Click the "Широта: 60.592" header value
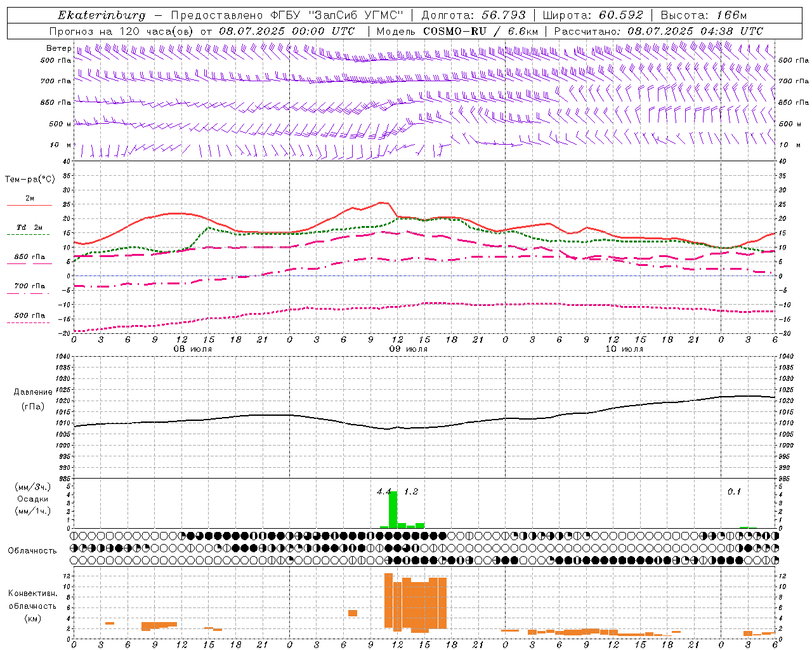Image resolution: width=812 pixels, height=650 pixels. [593, 15]
